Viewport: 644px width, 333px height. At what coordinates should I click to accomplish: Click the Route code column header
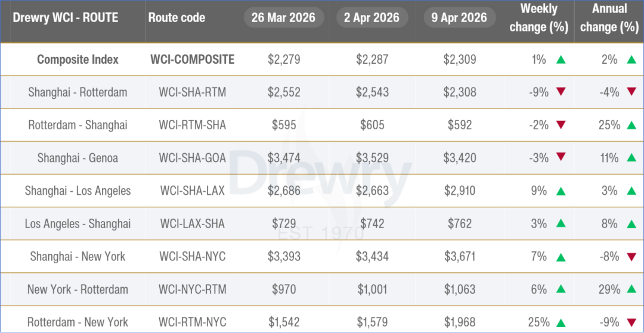pyautogui.click(x=177, y=18)
